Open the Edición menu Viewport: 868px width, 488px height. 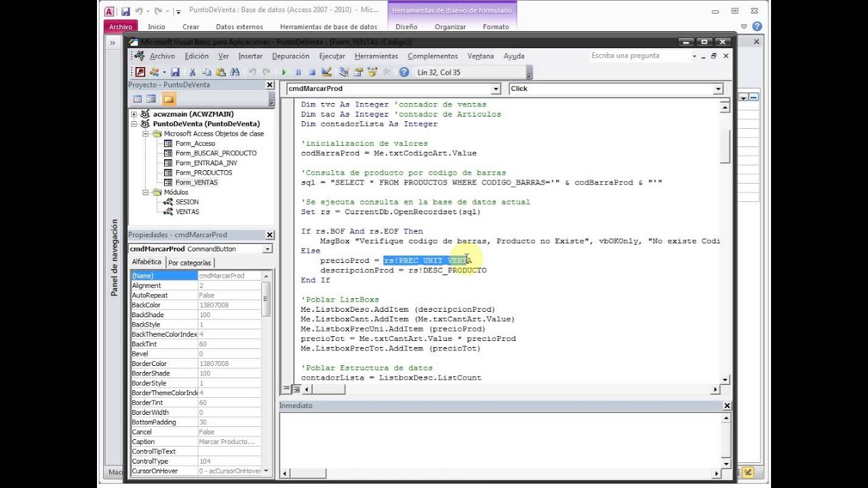(197, 56)
